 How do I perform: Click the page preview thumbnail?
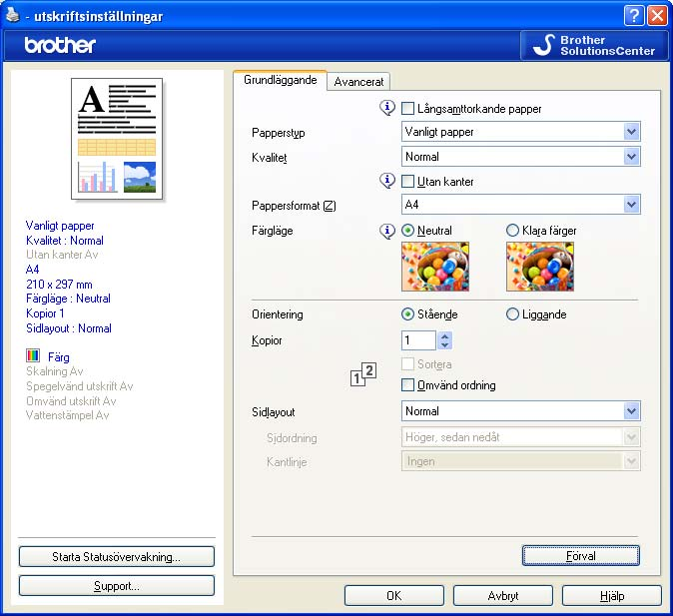point(117,139)
